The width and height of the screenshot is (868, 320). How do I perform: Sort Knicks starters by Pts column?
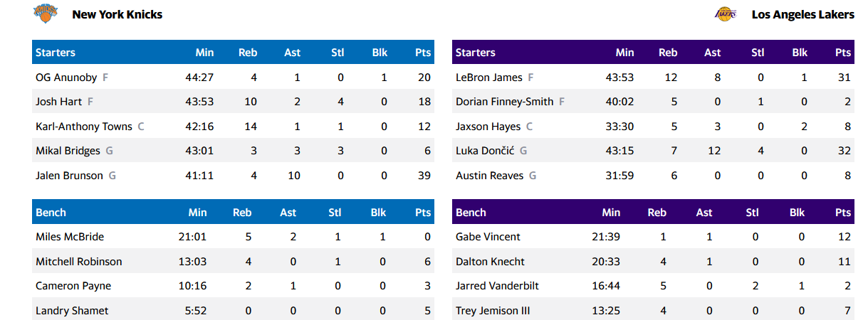tap(423, 53)
